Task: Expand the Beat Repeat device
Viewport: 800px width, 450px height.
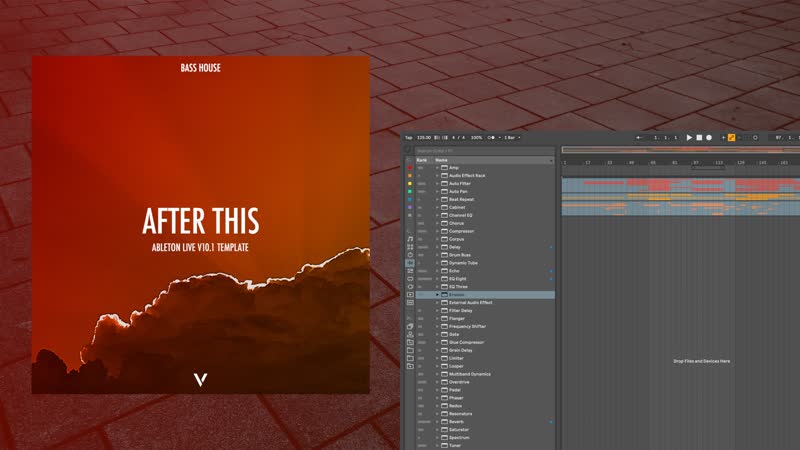Action: pyautogui.click(x=437, y=199)
